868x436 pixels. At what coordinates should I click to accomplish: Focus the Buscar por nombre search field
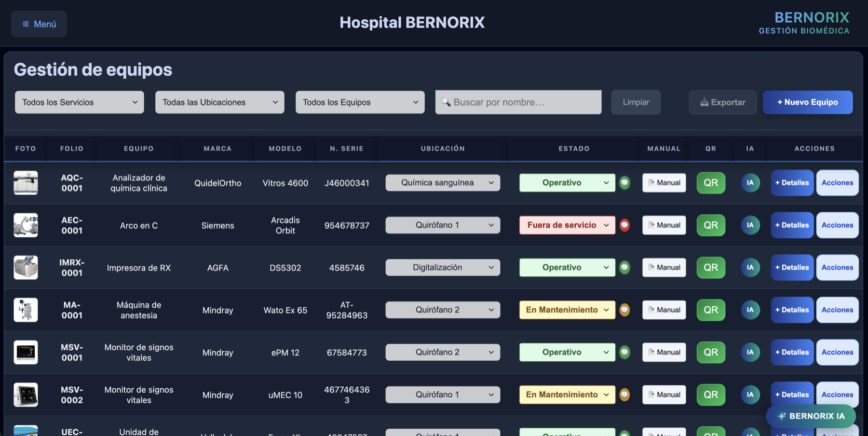pyautogui.click(x=518, y=102)
